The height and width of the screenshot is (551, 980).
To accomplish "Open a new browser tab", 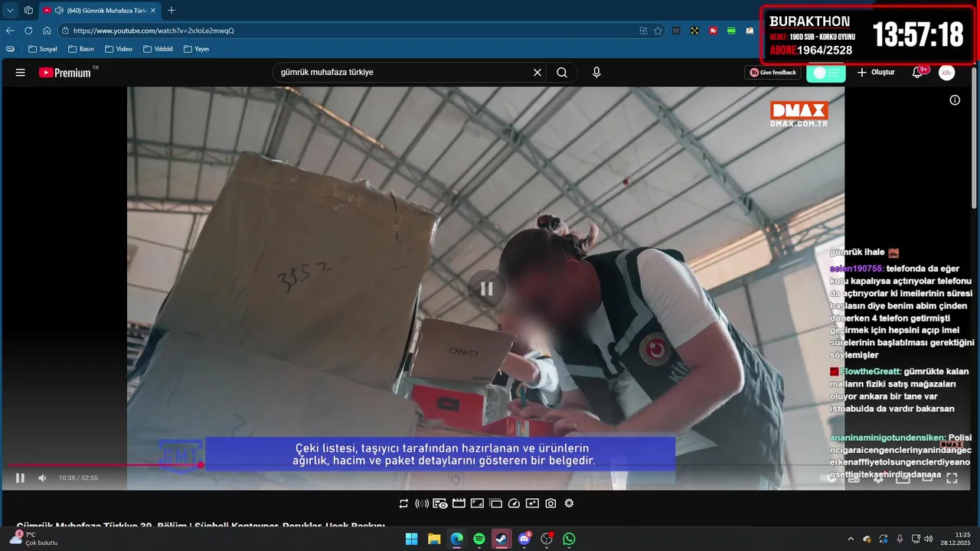I will pyautogui.click(x=171, y=10).
